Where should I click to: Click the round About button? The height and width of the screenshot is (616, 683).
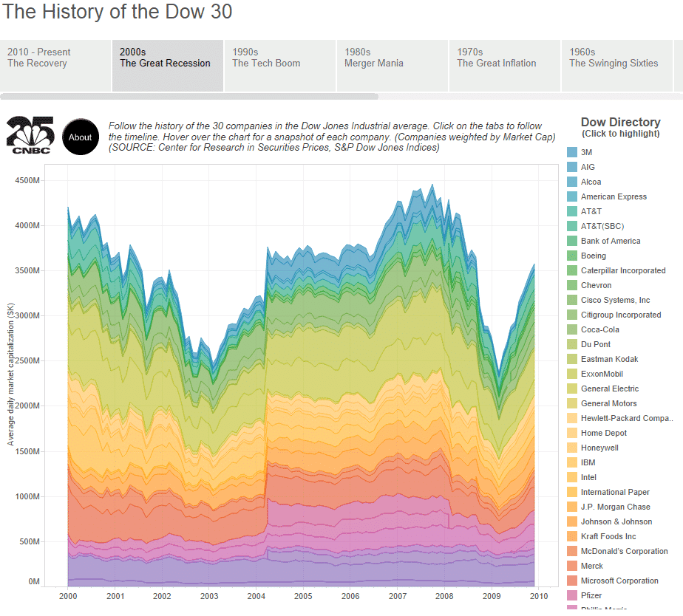pyautogui.click(x=80, y=137)
